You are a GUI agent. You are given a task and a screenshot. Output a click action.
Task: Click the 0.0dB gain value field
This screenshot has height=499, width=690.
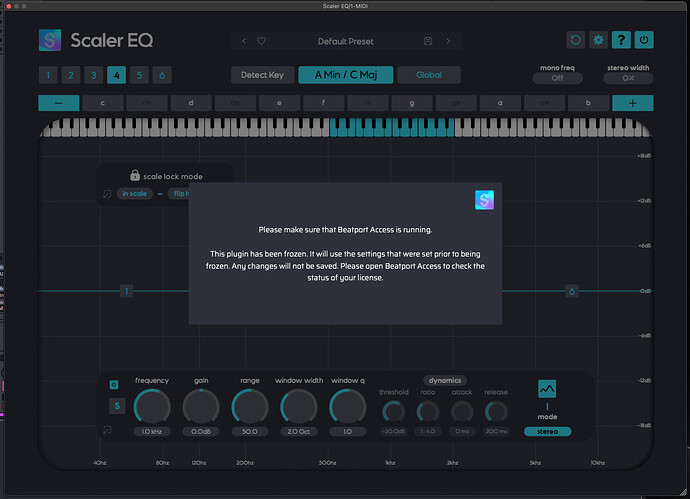(201, 432)
